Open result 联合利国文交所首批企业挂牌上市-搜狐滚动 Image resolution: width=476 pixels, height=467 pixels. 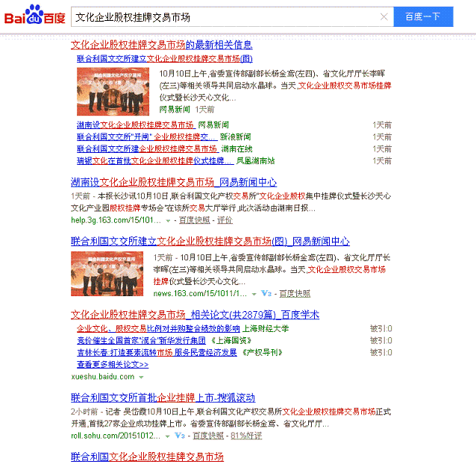coord(163,398)
